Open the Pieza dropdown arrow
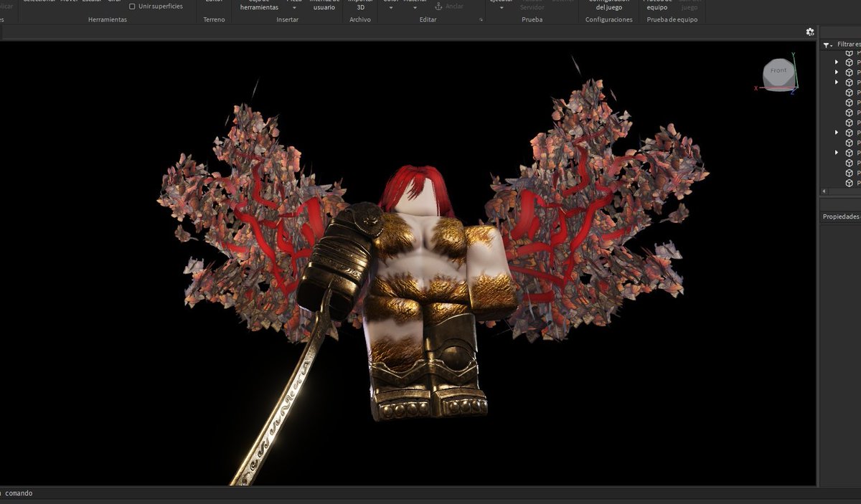 294,7
